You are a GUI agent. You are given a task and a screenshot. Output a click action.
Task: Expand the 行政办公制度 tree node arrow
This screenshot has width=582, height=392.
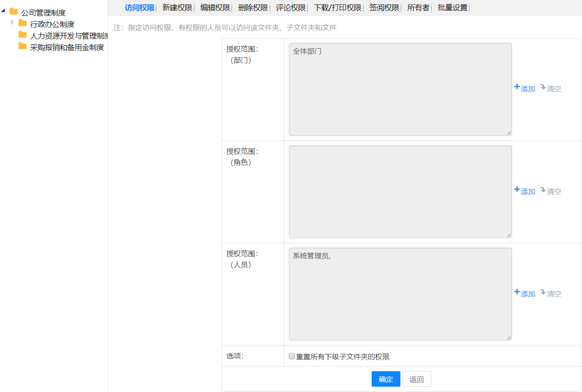12,22
